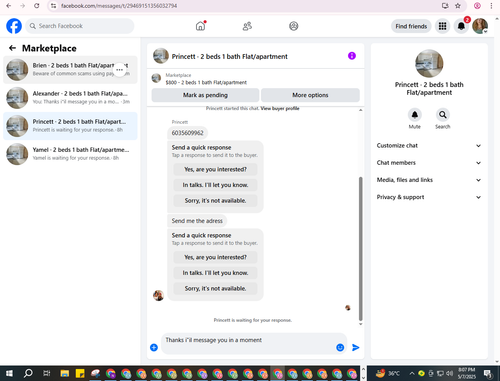Click the More options button
Screen dimensions: 500x381
310,95
